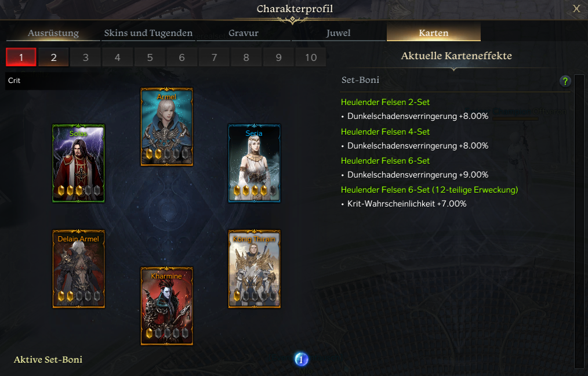Close the Charakterprofil window
Image resolution: width=588 pixels, height=376 pixels.
(576, 9)
